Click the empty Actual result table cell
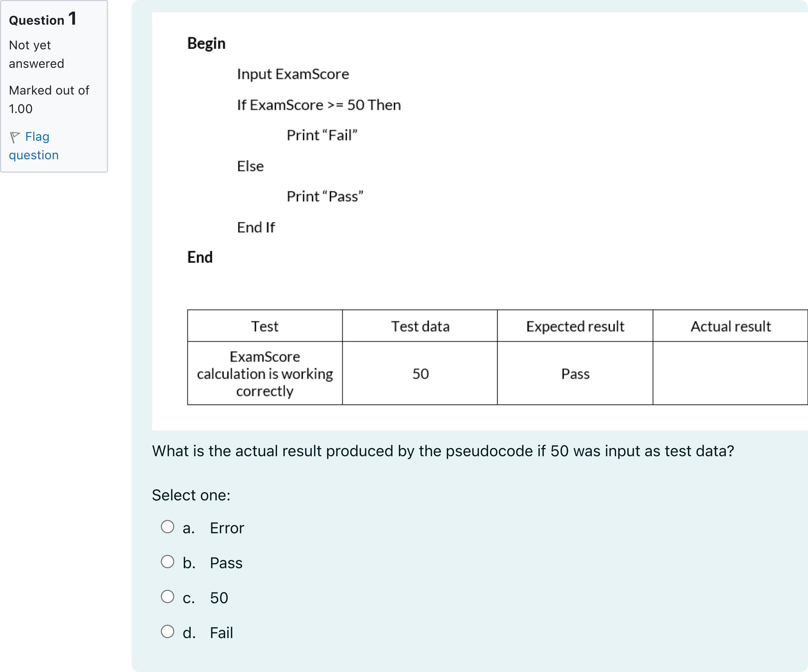This screenshot has width=808, height=672. click(x=730, y=373)
